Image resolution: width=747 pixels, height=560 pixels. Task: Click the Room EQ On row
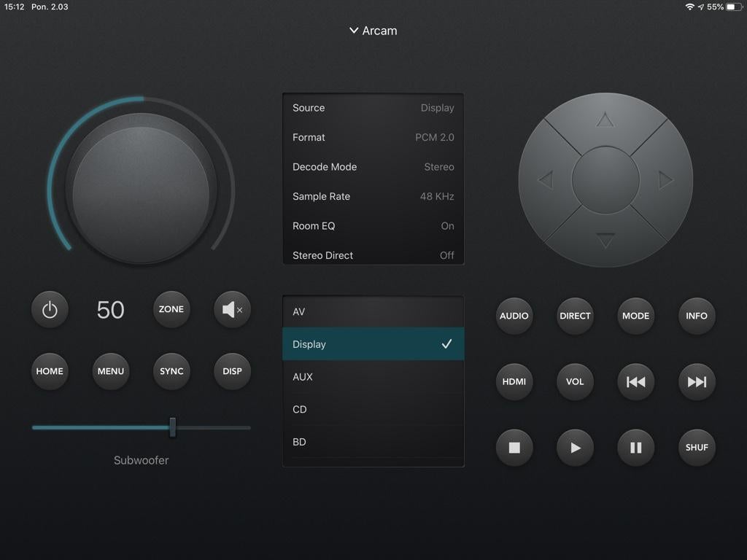click(x=373, y=226)
